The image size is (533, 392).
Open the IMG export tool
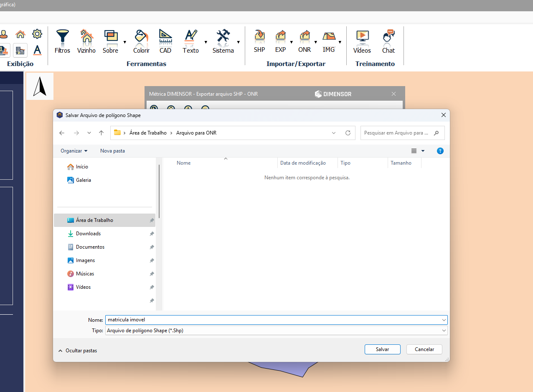[329, 41]
